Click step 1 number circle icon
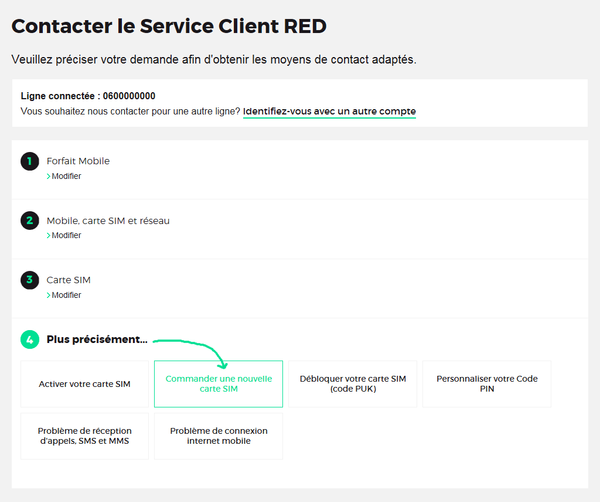This screenshot has height=502, width=600. coord(30,161)
